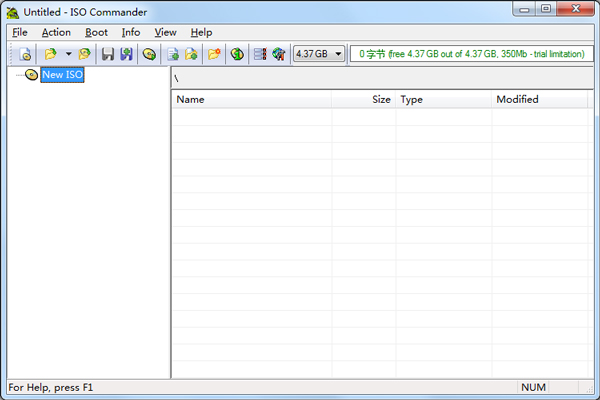Click the add folder toolbar icon
The width and height of the screenshot is (600, 400).
click(191, 54)
